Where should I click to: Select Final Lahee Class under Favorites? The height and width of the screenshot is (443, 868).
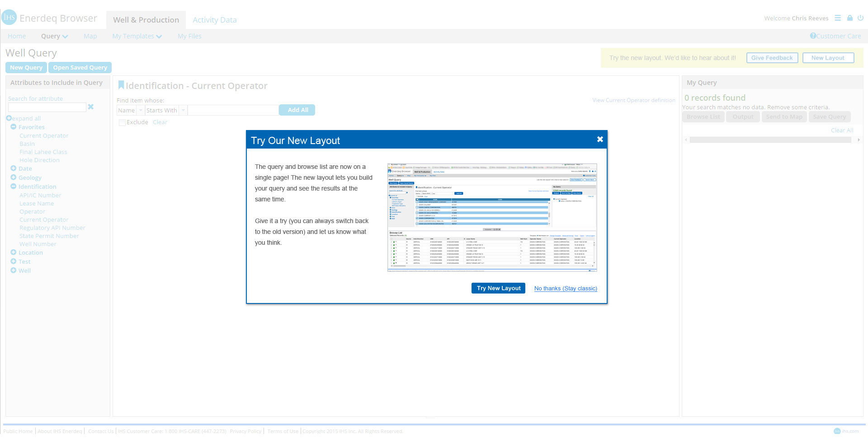(43, 152)
